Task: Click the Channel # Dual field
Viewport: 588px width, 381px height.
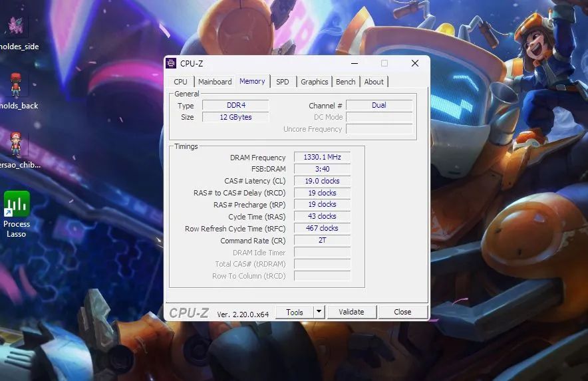Action: point(379,105)
